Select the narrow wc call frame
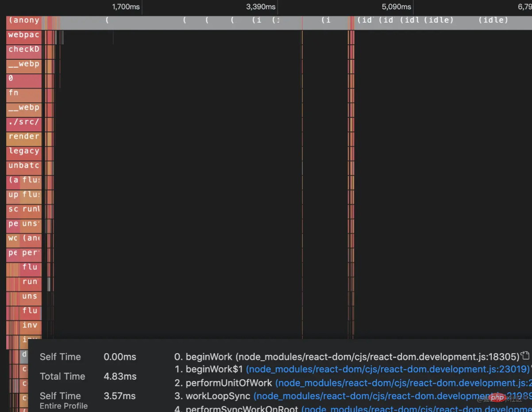This screenshot has height=412, width=532. tap(13, 238)
